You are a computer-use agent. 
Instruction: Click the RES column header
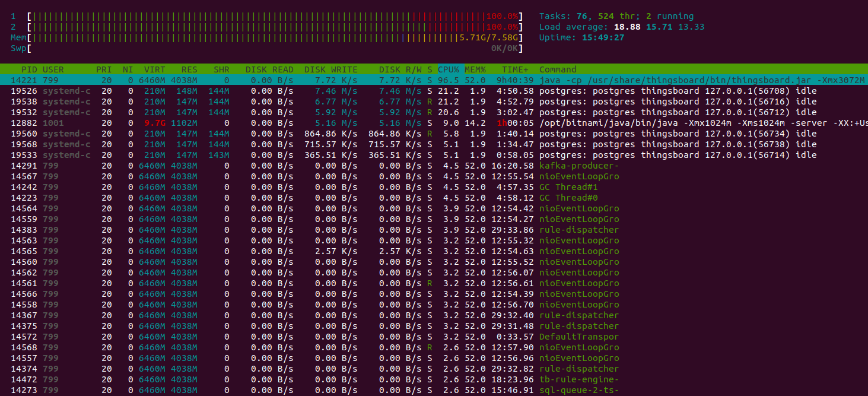point(189,69)
